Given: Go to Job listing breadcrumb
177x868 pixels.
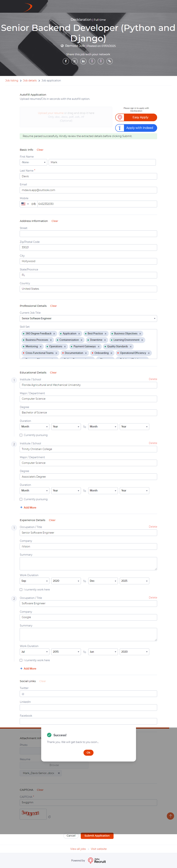Looking at the screenshot, I should point(11,81).
